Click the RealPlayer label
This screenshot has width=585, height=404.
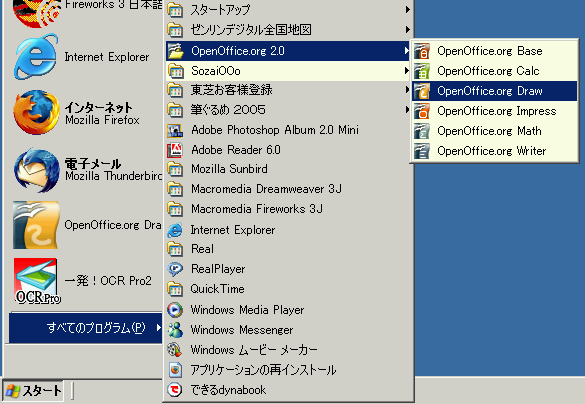click(x=218, y=269)
